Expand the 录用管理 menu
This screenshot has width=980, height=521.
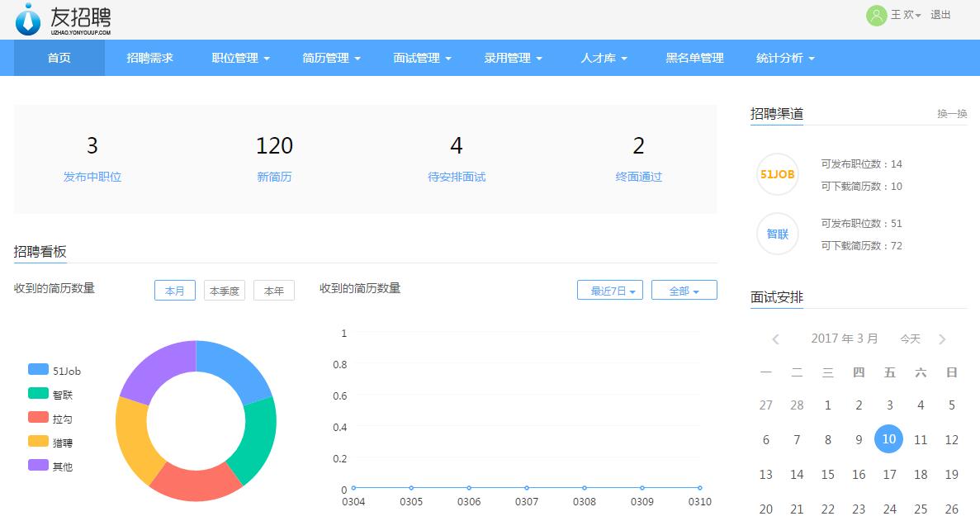point(513,58)
